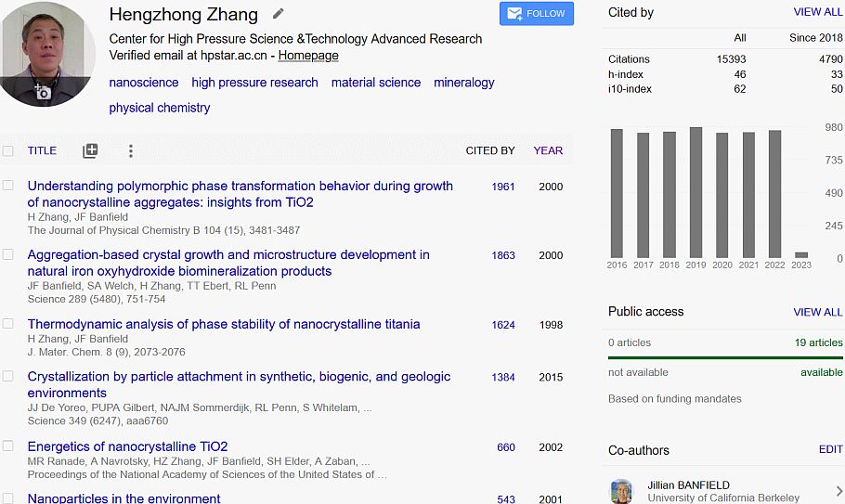Click the 2019 citations bar in chart
This screenshot has width=845, height=504.
(x=695, y=192)
